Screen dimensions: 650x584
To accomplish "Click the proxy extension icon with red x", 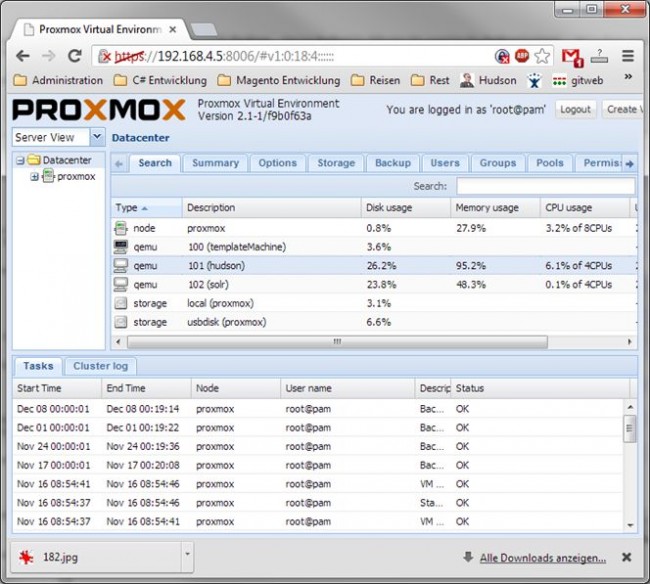I will click(x=502, y=56).
